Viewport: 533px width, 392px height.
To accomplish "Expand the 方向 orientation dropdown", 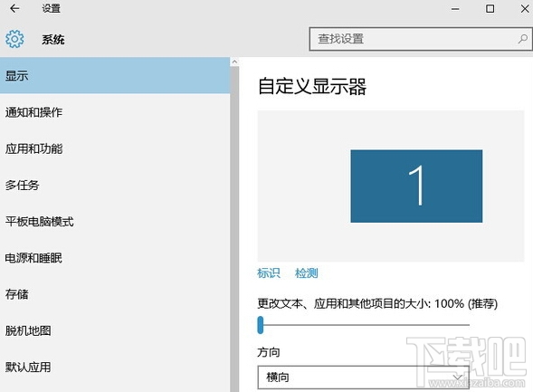I will tap(363, 377).
